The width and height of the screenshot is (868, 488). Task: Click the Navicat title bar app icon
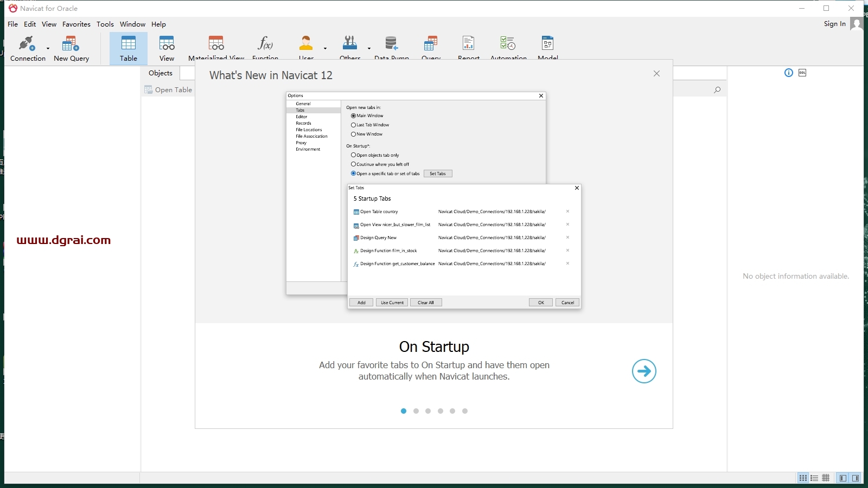(13, 8)
